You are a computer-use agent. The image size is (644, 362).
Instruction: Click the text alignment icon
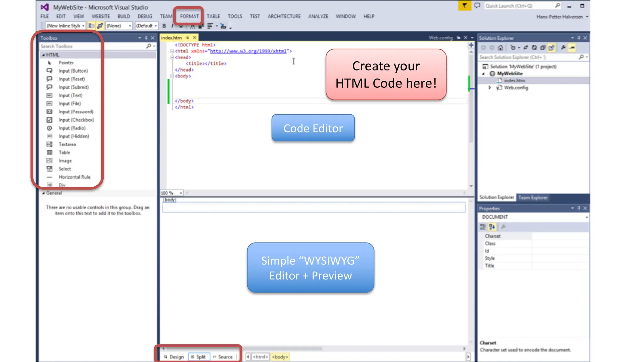coord(210,26)
